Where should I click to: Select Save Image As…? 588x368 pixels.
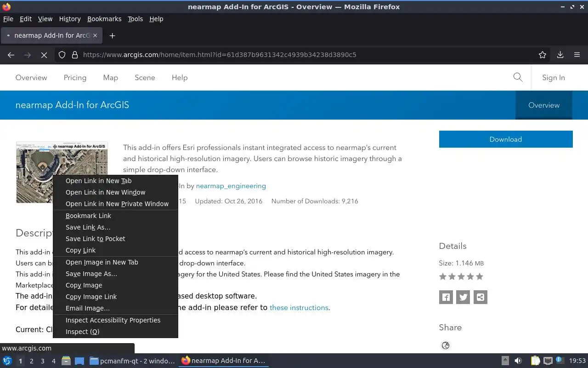click(115, 274)
